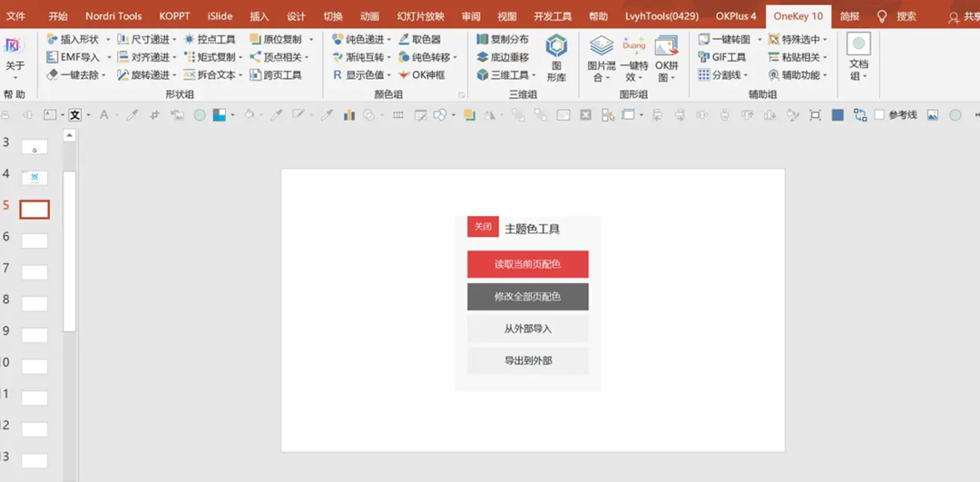Click the 从外部导入 button

[x=527, y=329]
